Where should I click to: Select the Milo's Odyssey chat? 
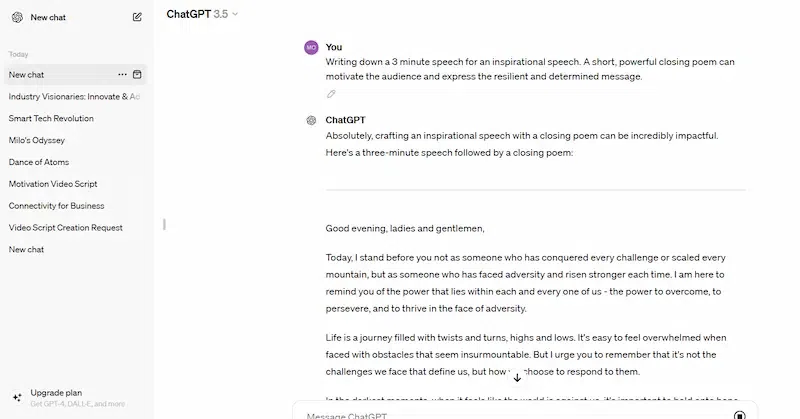37,140
